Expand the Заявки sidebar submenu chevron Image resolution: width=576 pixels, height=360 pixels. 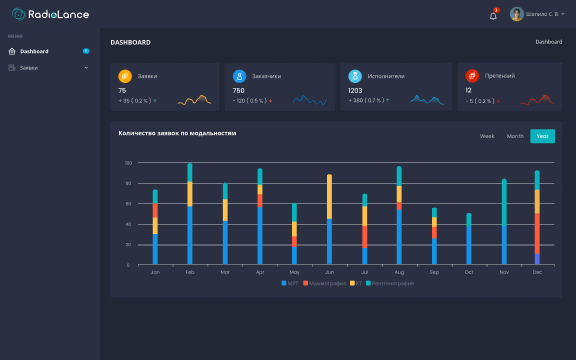pyautogui.click(x=86, y=68)
